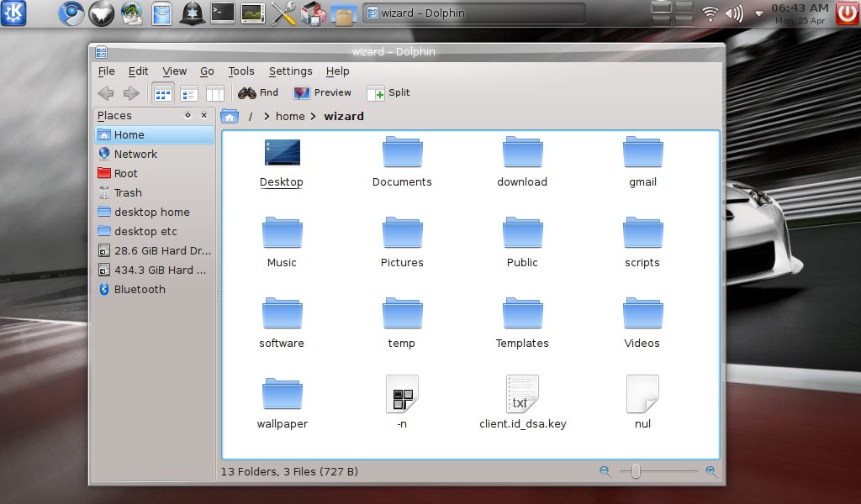Switch to Columns view mode
The width and height of the screenshot is (861, 504).
215,93
